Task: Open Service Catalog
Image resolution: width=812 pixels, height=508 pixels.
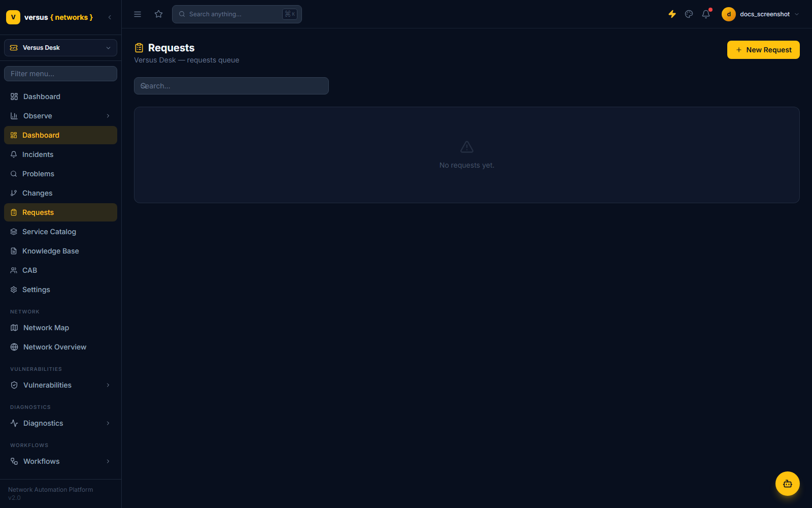Action: pyautogui.click(x=60, y=232)
